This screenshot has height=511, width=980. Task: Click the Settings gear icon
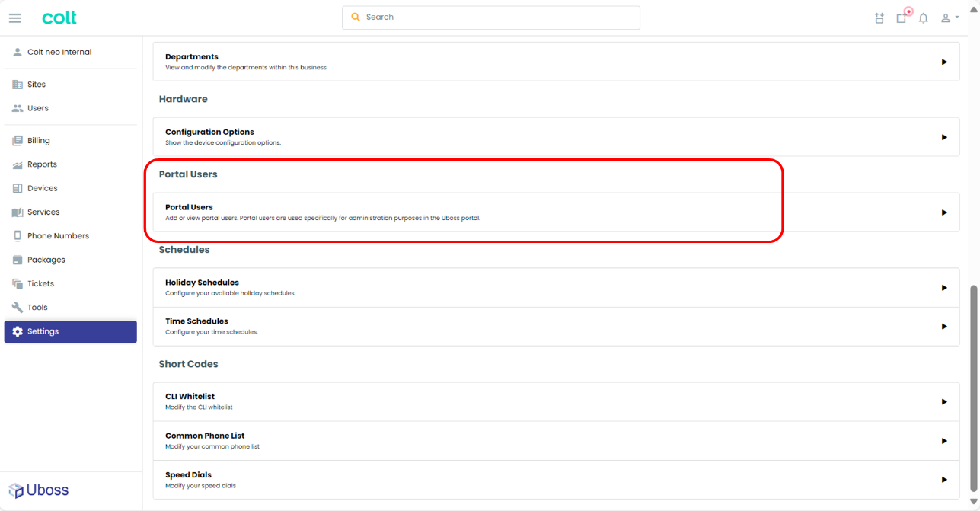coord(18,331)
